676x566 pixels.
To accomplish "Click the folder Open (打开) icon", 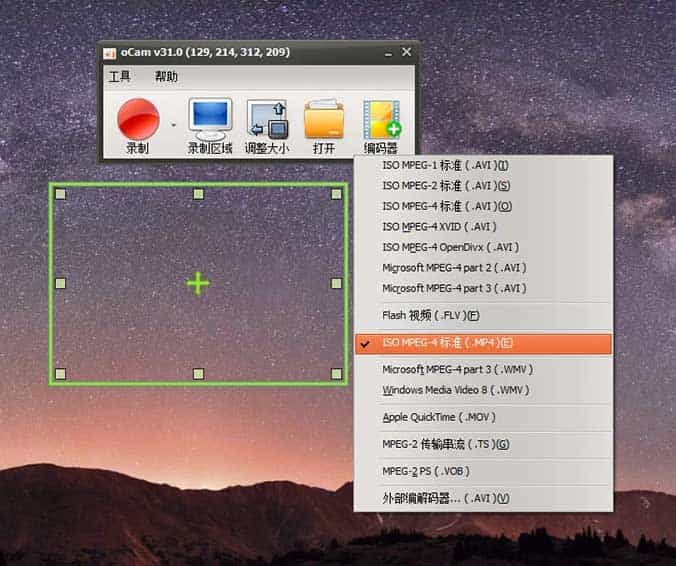I will (x=324, y=120).
